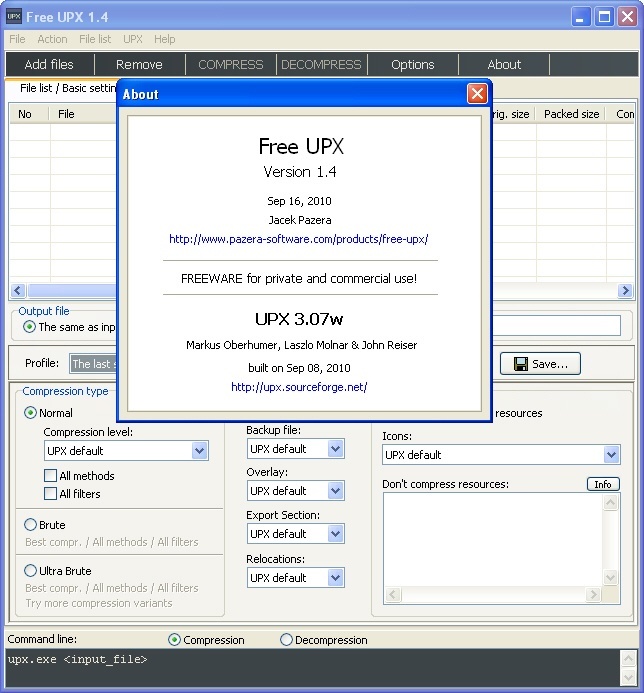Click the DECOMPRESS toolbar button
Image resolution: width=644 pixels, height=693 pixels.
(x=321, y=65)
